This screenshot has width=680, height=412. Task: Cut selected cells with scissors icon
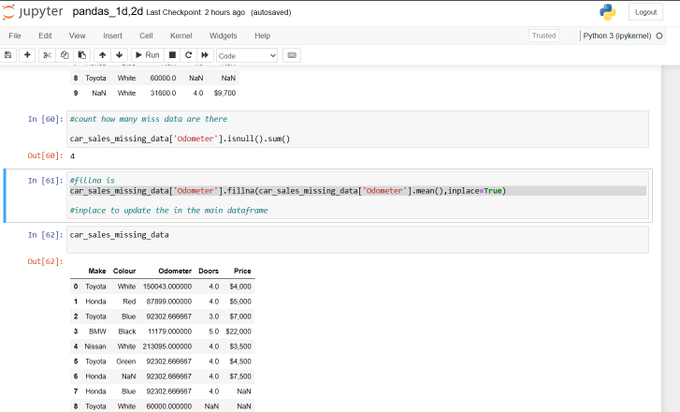tap(47, 55)
